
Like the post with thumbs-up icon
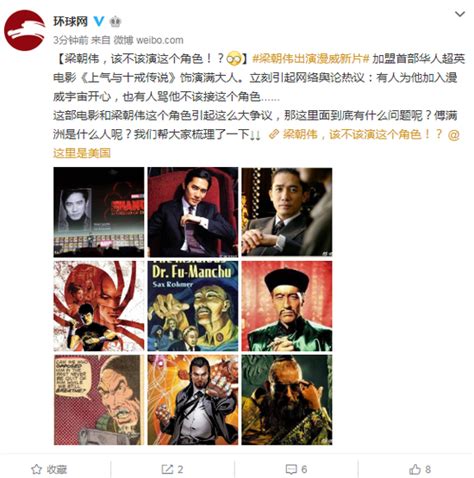(415, 470)
